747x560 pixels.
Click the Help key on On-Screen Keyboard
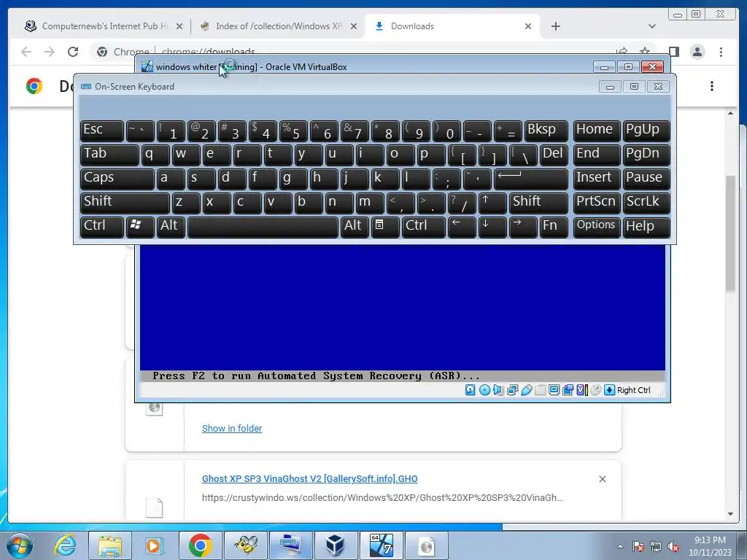pos(646,227)
